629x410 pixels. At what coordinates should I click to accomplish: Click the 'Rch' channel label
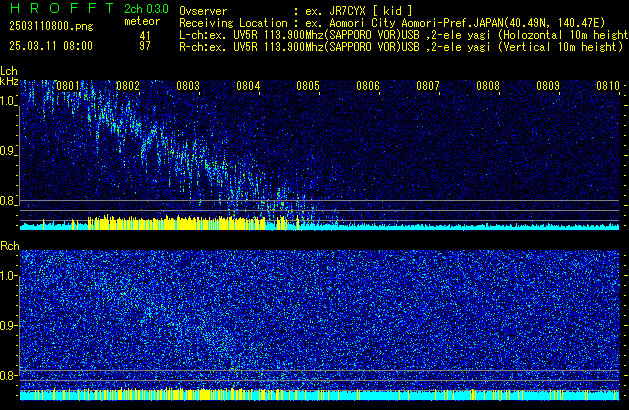pyautogui.click(x=10, y=246)
